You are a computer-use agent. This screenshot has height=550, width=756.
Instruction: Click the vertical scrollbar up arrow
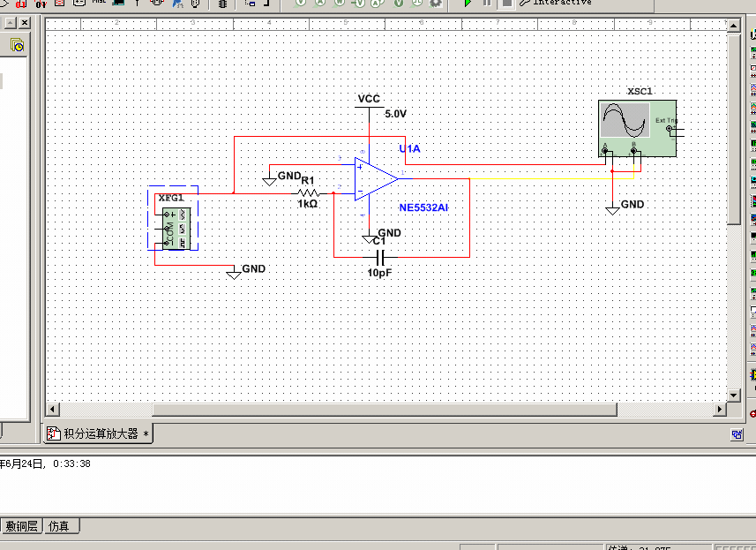tap(733, 26)
